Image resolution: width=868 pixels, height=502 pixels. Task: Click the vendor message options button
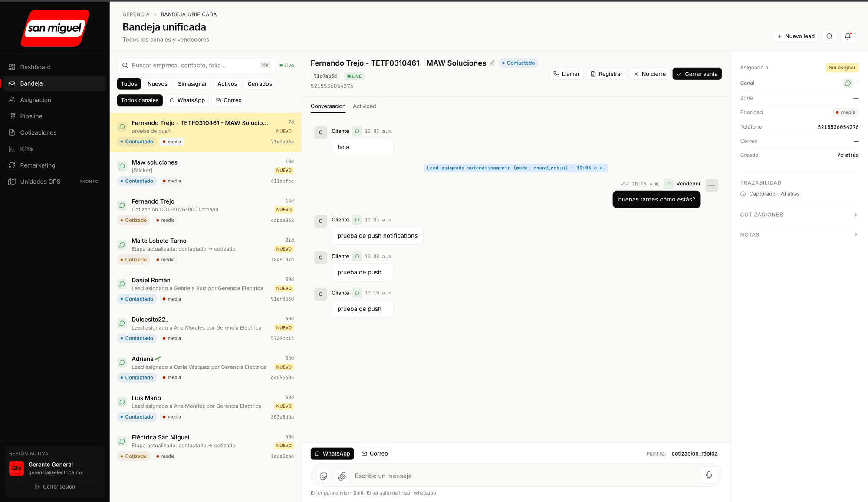(x=711, y=185)
